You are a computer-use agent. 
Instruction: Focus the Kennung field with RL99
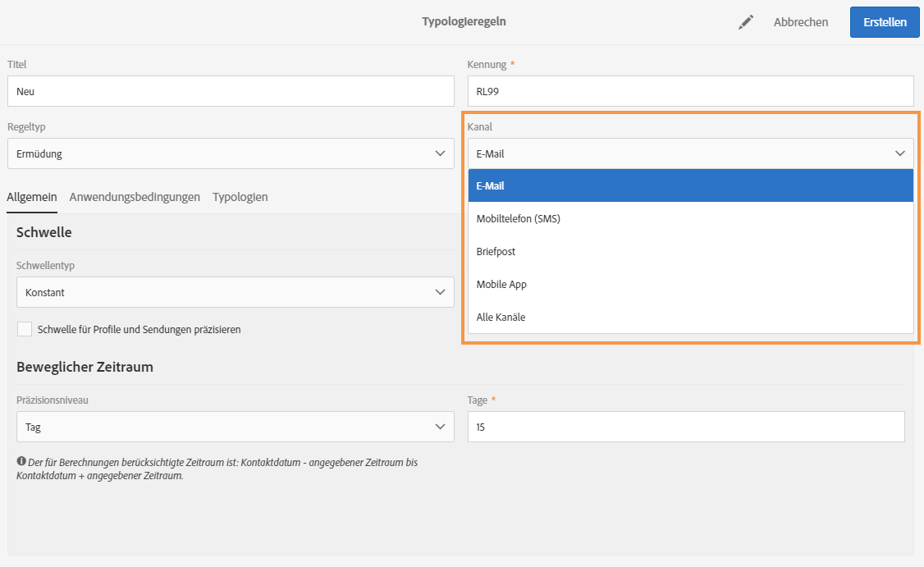tap(690, 91)
